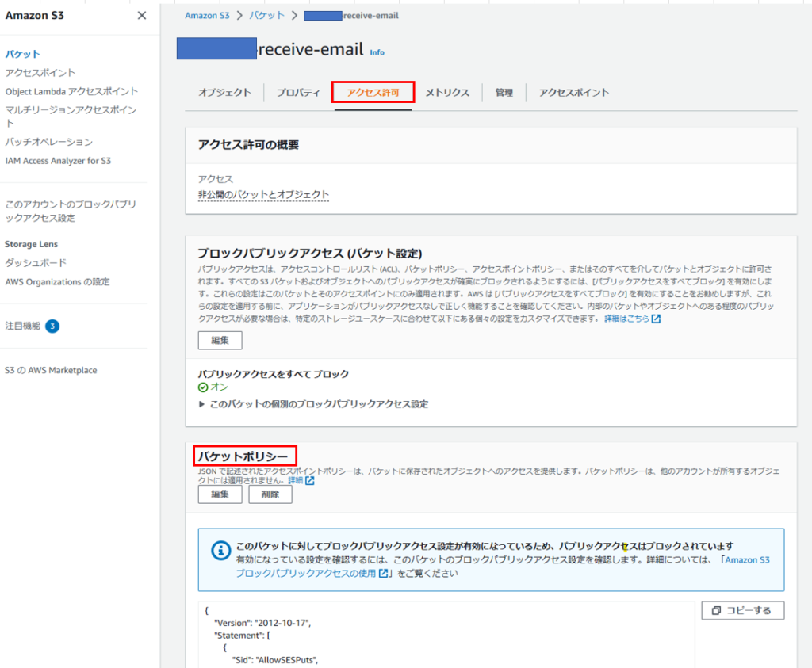Click the "Statement": [ policy line
This screenshot has width=812, height=668.
[x=243, y=636]
